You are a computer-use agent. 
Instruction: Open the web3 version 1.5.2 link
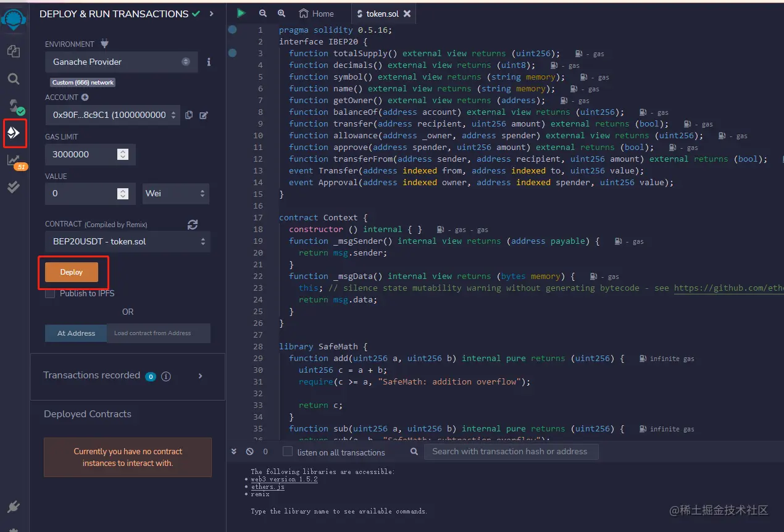click(x=284, y=480)
